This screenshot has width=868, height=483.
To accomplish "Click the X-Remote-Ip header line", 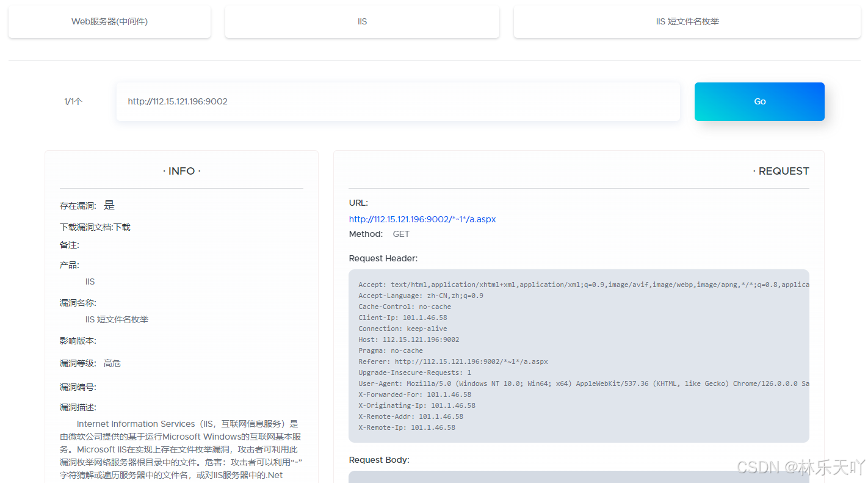I will point(407,427).
